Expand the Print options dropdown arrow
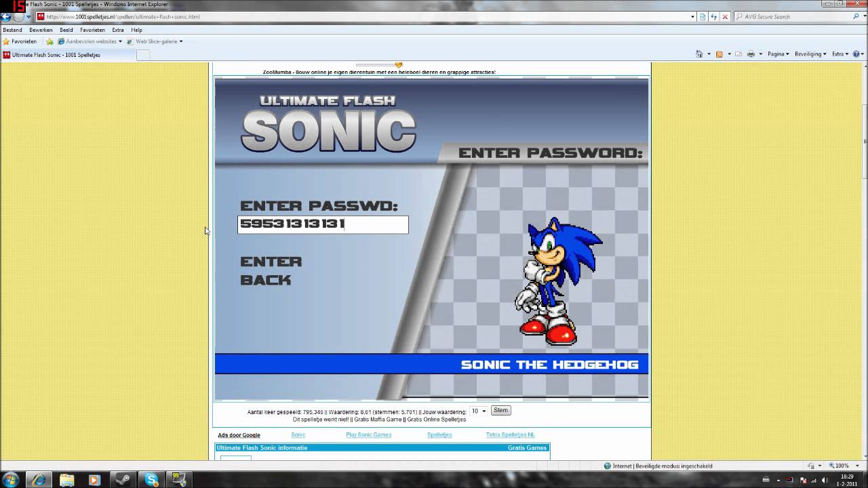The width and height of the screenshot is (868, 488). pos(760,54)
